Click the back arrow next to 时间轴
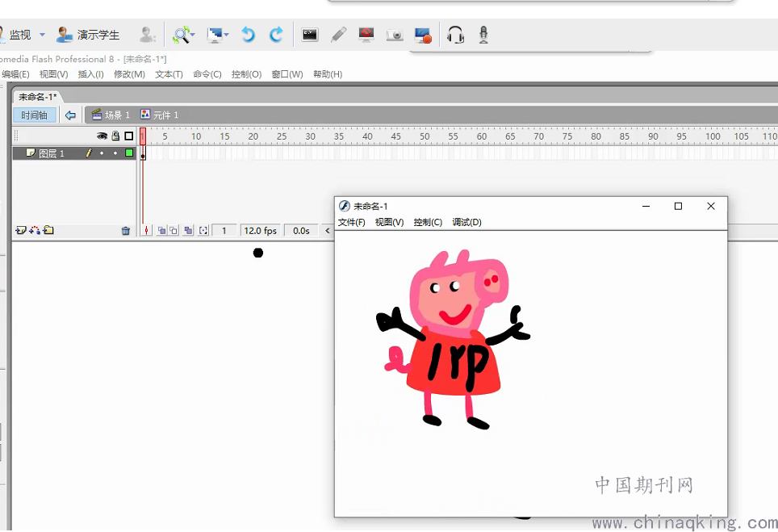The width and height of the screenshot is (778, 532). [x=70, y=115]
